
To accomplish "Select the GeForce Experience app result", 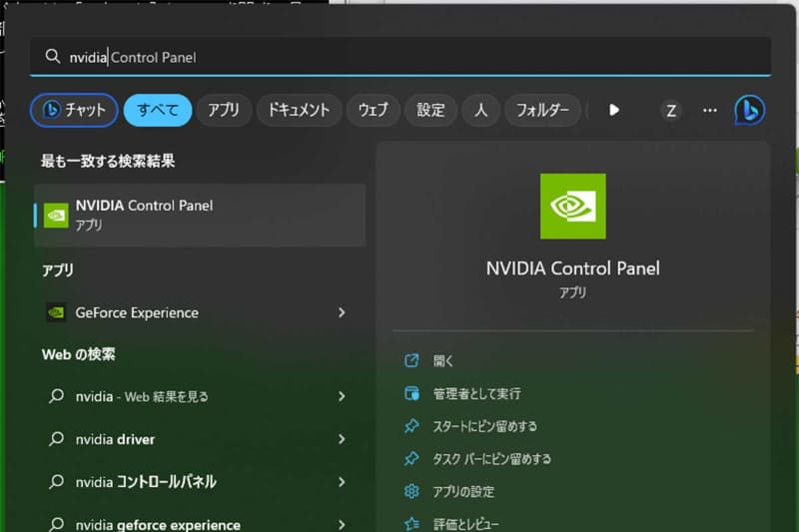I will (x=200, y=312).
